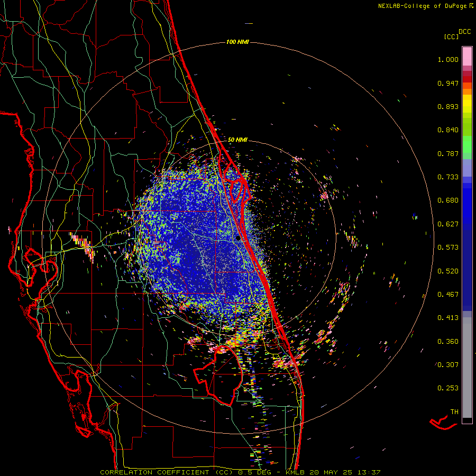Viewport: 476px width, 476px height.
Task: Select the 0.947 legend value
Action: [448, 83]
